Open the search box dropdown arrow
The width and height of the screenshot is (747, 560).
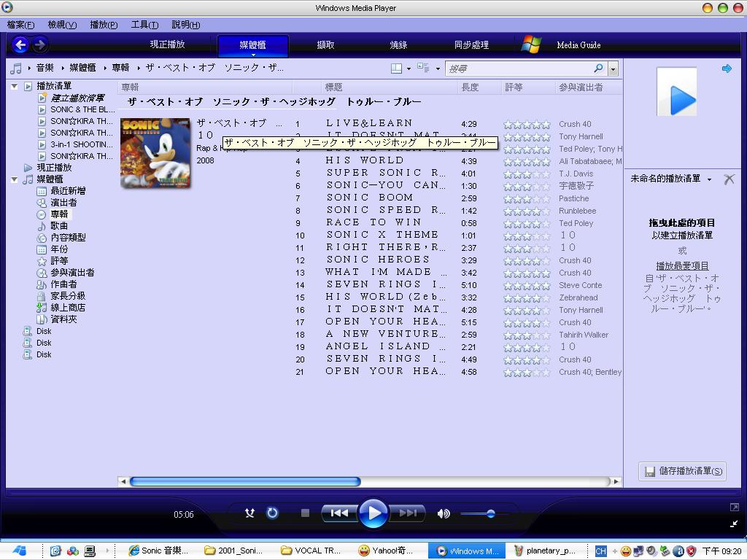point(613,68)
